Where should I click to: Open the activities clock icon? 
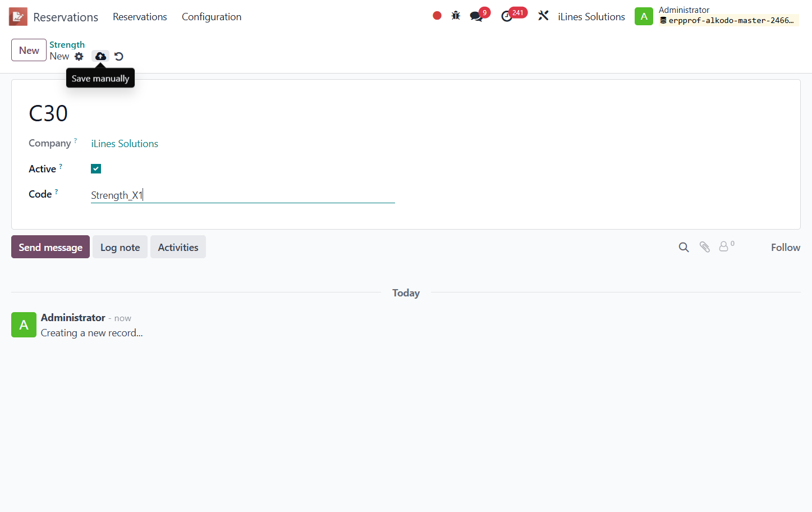pyautogui.click(x=507, y=16)
